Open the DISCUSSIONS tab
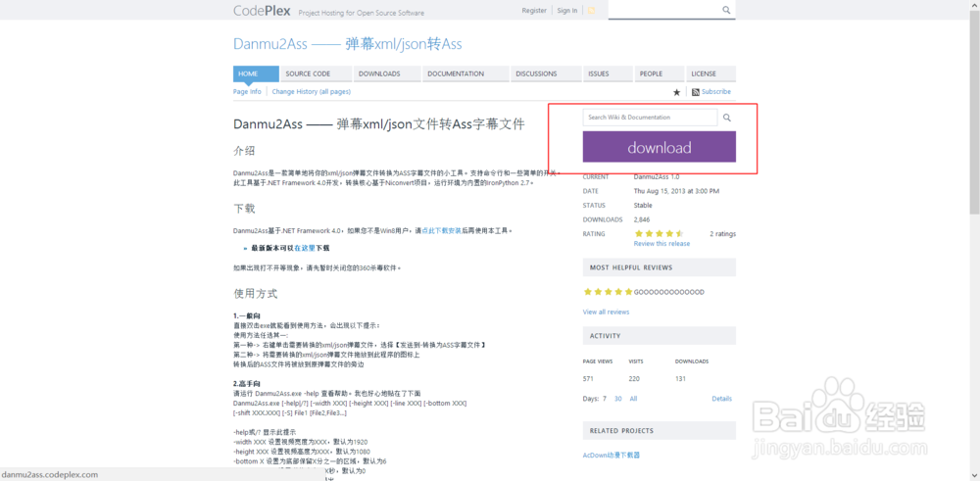Screen dimensions: 980x481 point(546,73)
